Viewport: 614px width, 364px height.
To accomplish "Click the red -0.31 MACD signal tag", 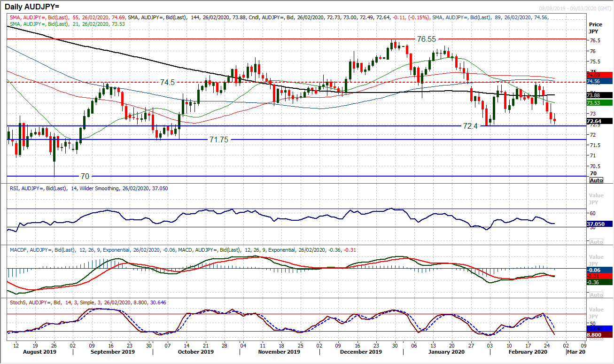I will click(600, 276).
